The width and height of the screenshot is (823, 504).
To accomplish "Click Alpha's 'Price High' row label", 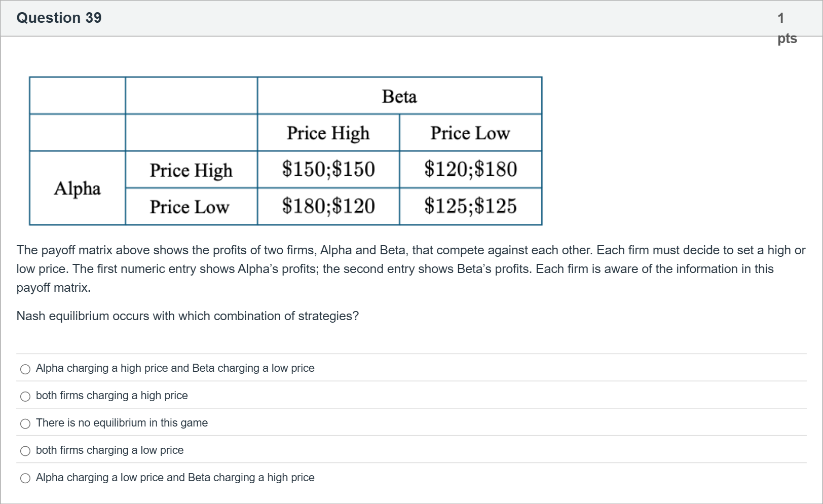I will tap(191, 170).
